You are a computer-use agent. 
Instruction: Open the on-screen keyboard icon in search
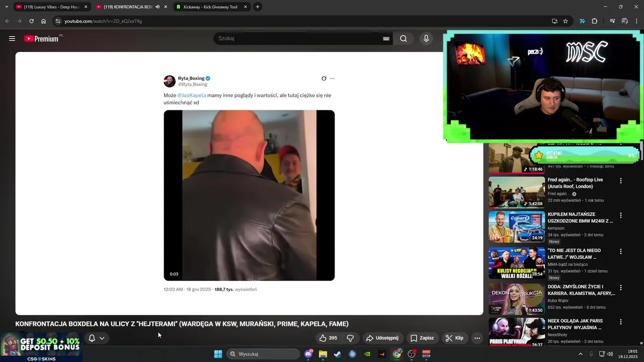coord(386,39)
